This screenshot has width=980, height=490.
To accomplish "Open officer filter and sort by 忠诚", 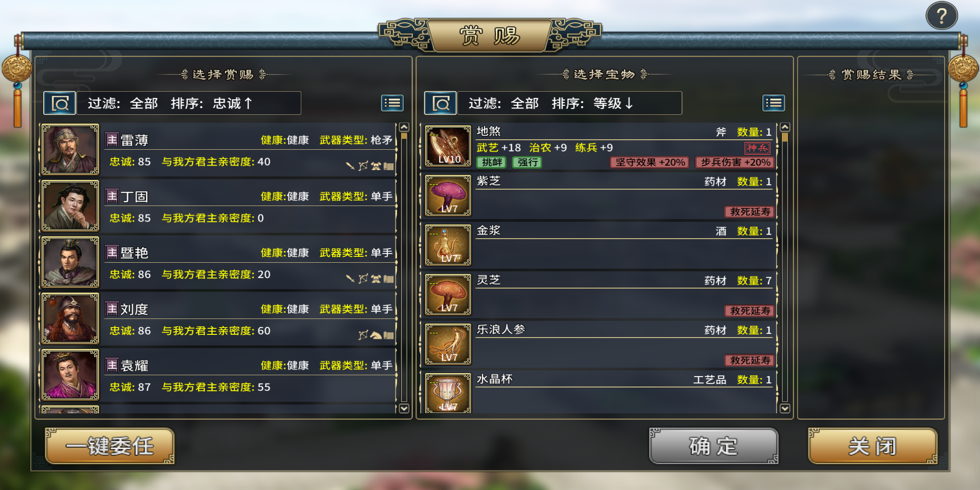I will [x=189, y=103].
